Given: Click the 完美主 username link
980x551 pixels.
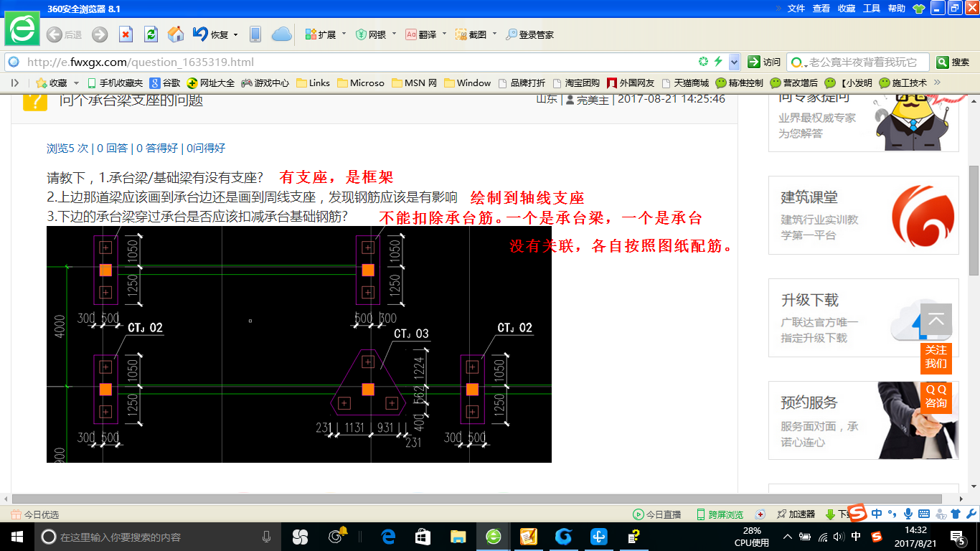Looking at the screenshot, I should [593, 100].
